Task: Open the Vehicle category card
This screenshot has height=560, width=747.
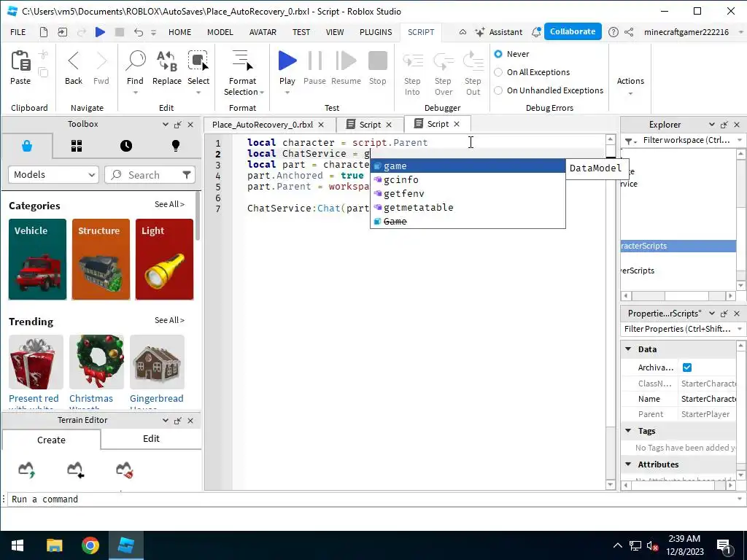Action: coord(38,259)
